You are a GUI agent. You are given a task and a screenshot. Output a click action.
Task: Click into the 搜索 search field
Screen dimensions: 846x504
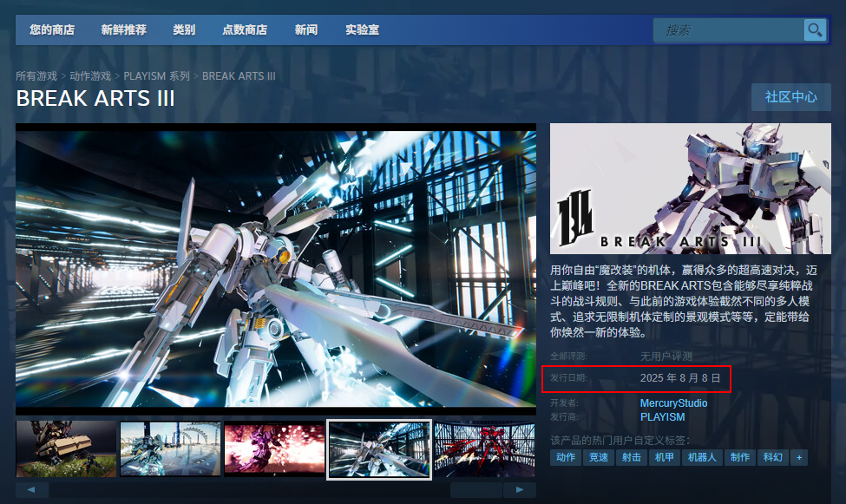(729, 30)
